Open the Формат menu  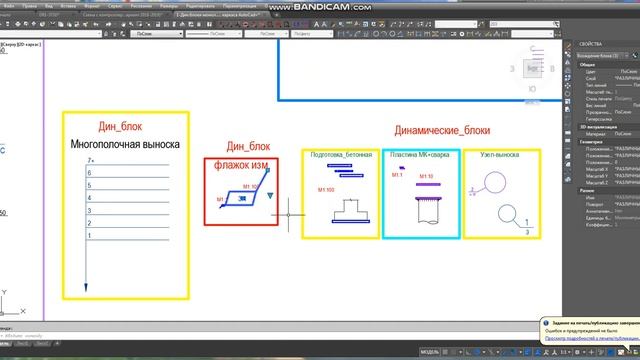pos(92,6)
